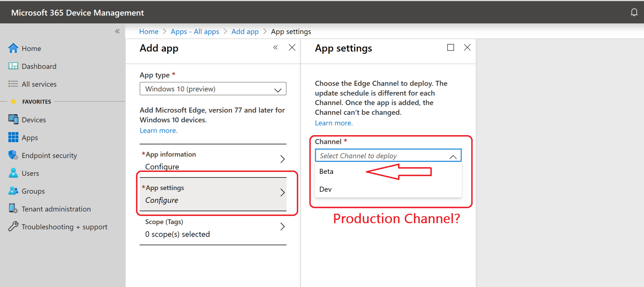Go to Apps - All apps breadcrumb
This screenshot has height=287, width=644.
point(195,32)
